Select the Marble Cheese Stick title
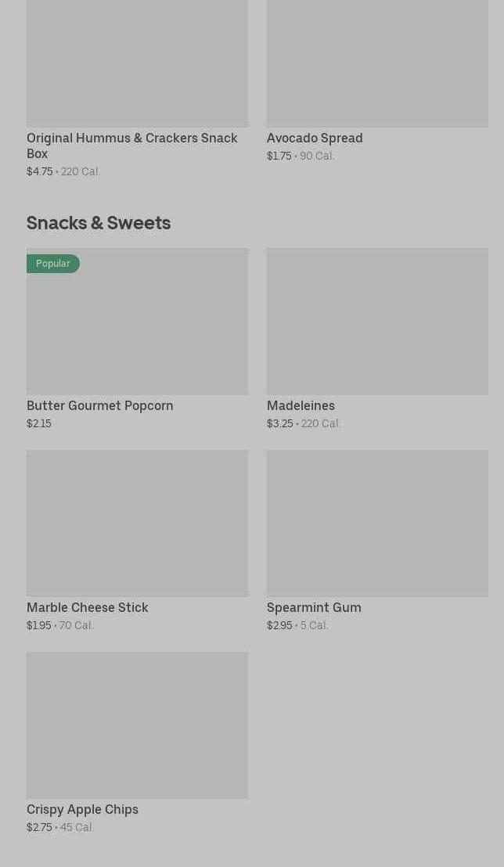The image size is (504, 867). (x=88, y=607)
